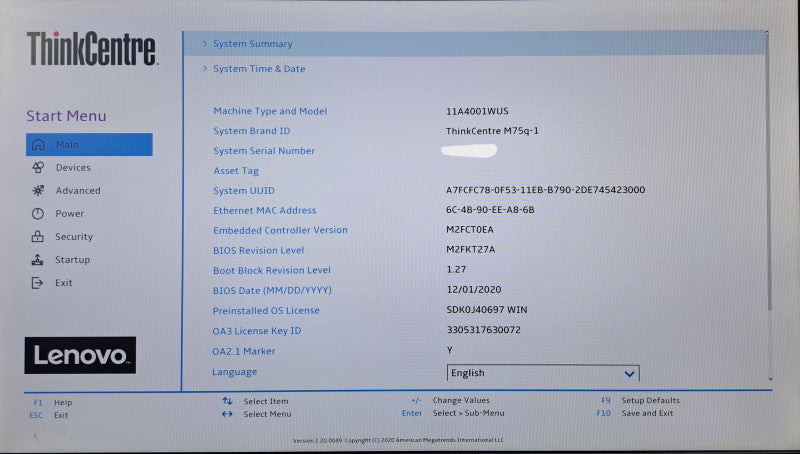
Task: Click the vertical scrollbar thumb
Action: coord(768,172)
